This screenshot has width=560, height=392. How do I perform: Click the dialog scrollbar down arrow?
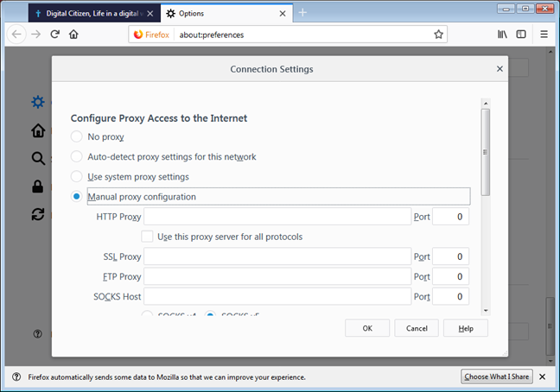486,310
